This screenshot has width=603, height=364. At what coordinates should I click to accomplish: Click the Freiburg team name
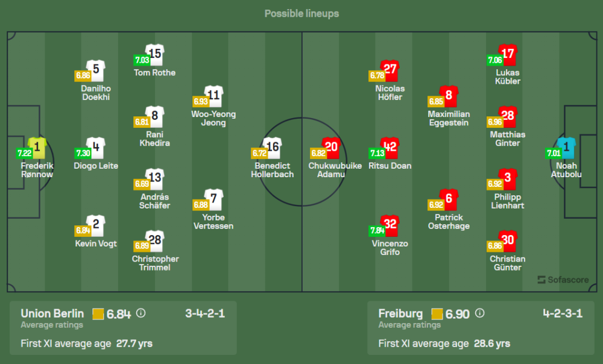pyautogui.click(x=400, y=313)
